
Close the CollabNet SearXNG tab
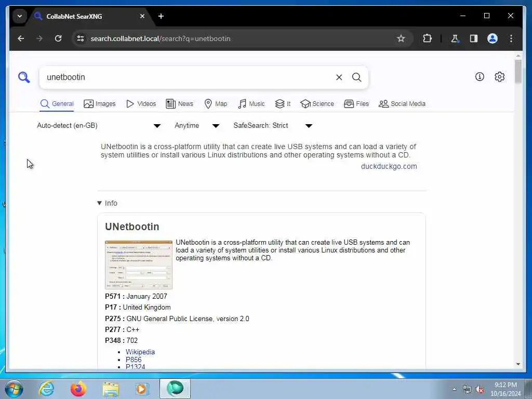pos(142,16)
